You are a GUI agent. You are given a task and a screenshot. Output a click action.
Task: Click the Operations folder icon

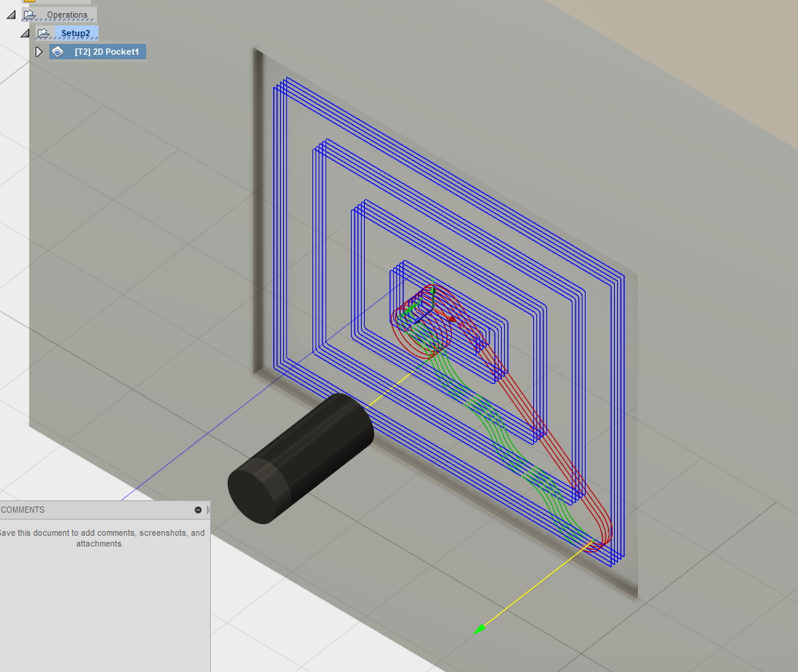pos(29,15)
